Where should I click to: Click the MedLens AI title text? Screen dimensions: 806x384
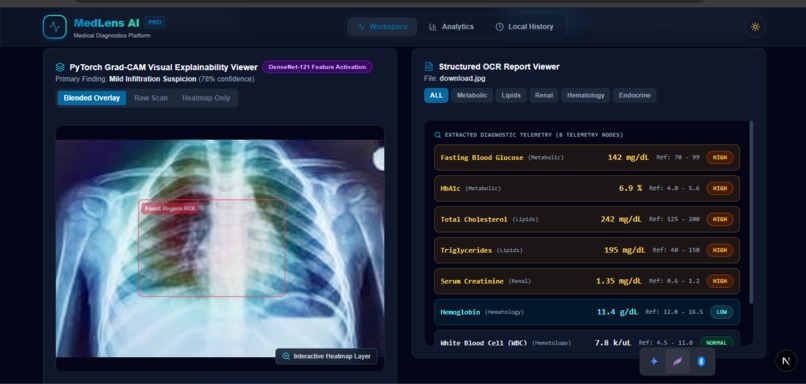pos(107,23)
